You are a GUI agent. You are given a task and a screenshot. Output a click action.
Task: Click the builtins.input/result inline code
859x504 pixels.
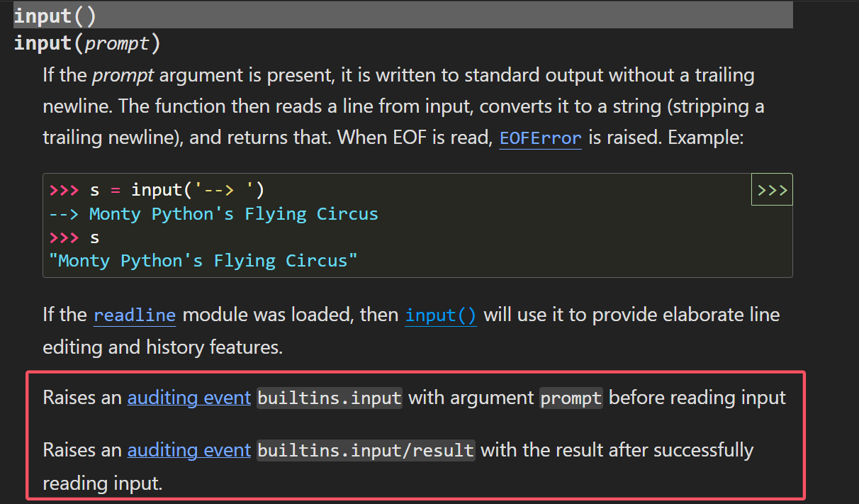pyautogui.click(x=366, y=450)
